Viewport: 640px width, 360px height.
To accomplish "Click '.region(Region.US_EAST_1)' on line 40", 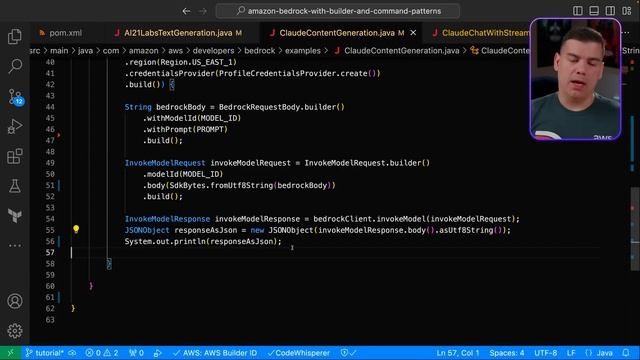I will [x=181, y=62].
